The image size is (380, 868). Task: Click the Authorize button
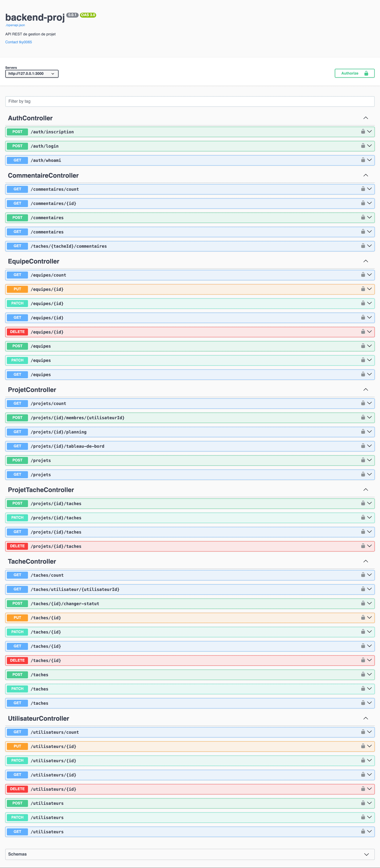pyautogui.click(x=354, y=73)
